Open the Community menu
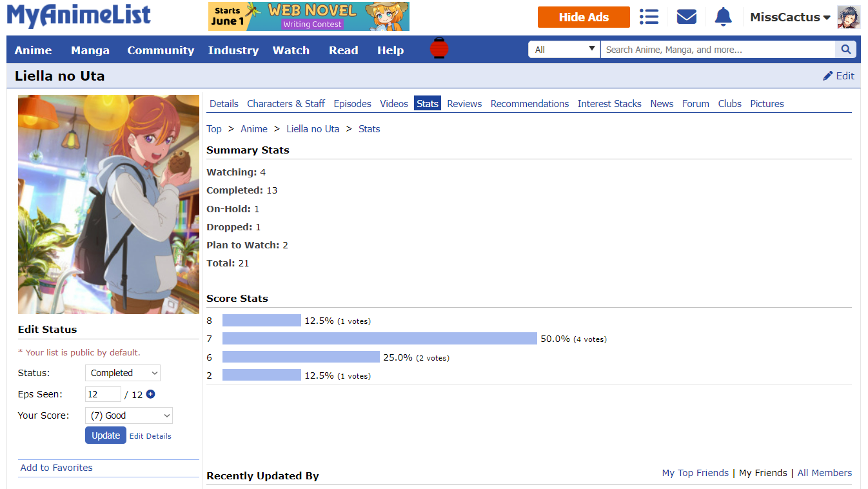 [161, 50]
